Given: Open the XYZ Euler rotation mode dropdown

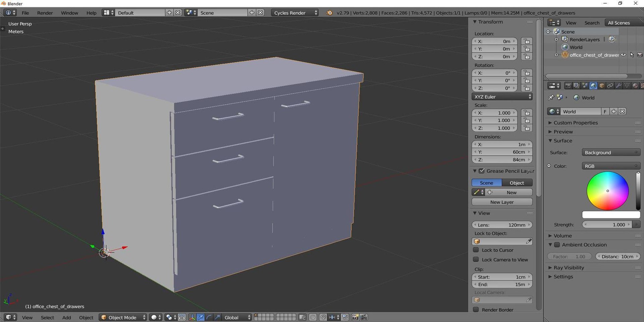Looking at the screenshot, I should pos(502,97).
